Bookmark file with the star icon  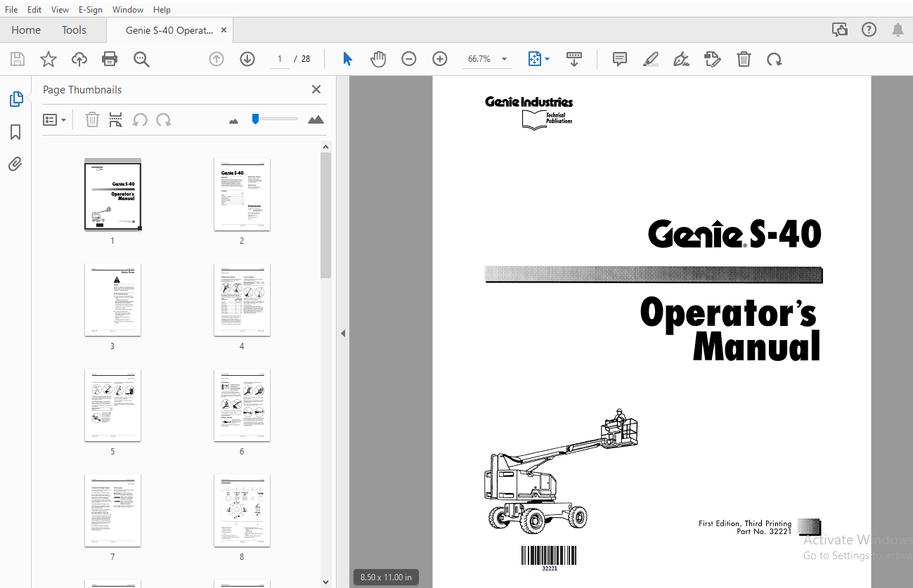[x=48, y=59]
